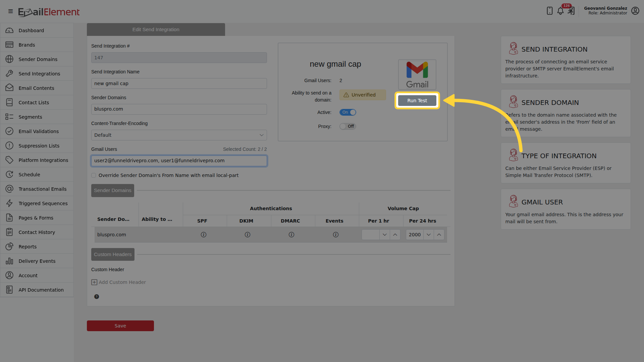Click the help question mark icon

coord(97,297)
